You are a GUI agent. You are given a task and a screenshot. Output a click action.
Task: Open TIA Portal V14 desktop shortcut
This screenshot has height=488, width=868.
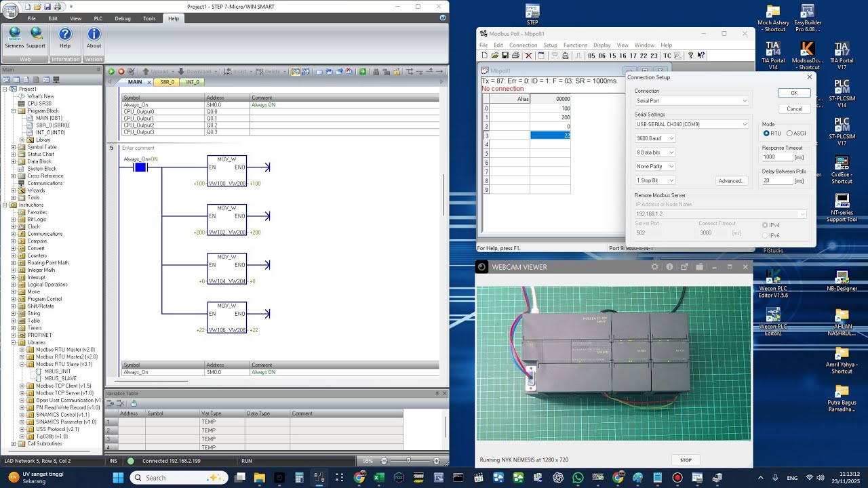pyautogui.click(x=773, y=56)
